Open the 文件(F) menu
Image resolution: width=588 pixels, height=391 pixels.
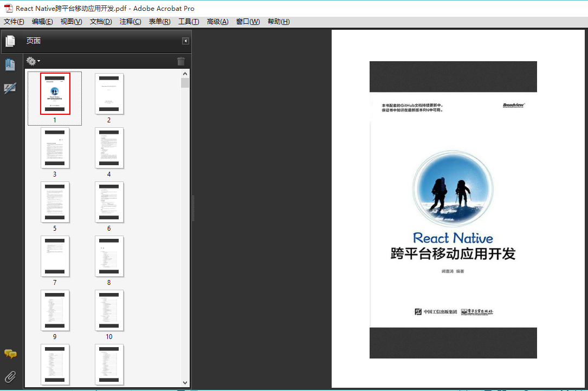(x=14, y=22)
